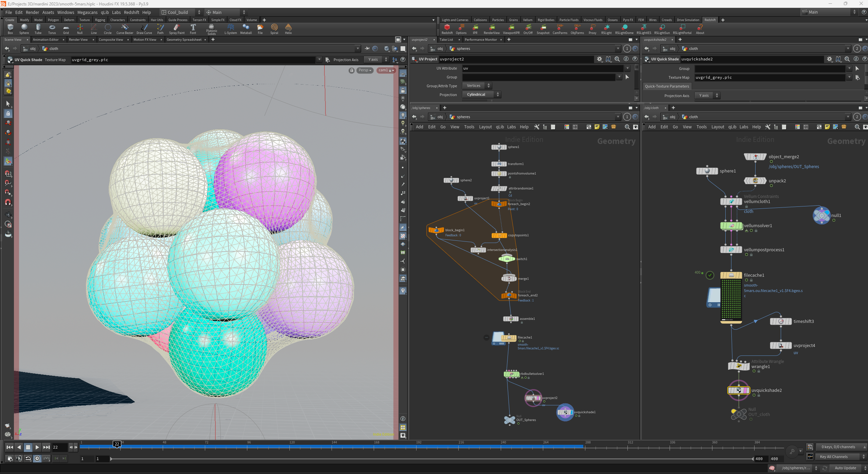This screenshot has width=868, height=474.
Task: Click the Texture Map uvgrid_grey.pic field
Action: click(x=770, y=77)
